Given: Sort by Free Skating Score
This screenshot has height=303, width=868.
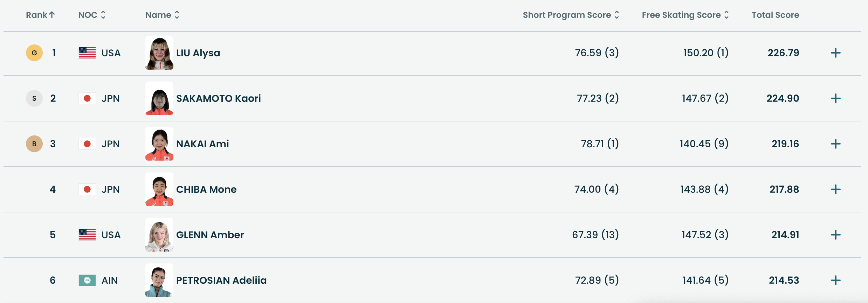Looking at the screenshot, I should coord(685,15).
